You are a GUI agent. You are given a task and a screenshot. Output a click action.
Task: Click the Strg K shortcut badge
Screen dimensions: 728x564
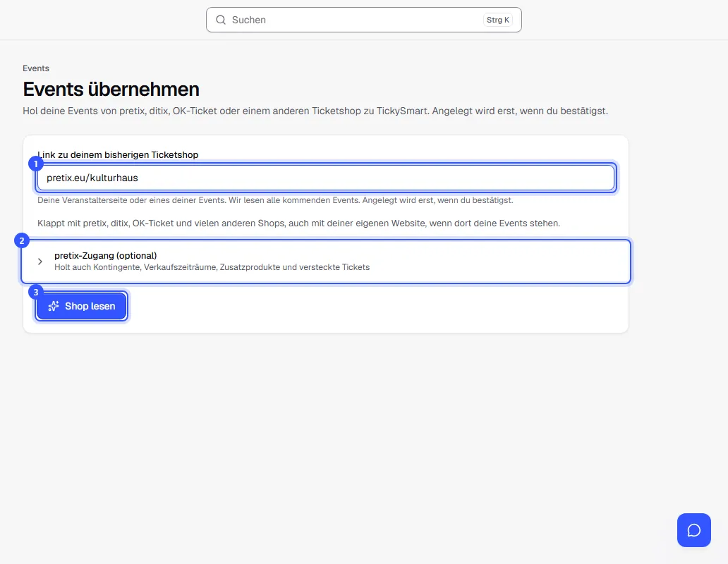(498, 20)
